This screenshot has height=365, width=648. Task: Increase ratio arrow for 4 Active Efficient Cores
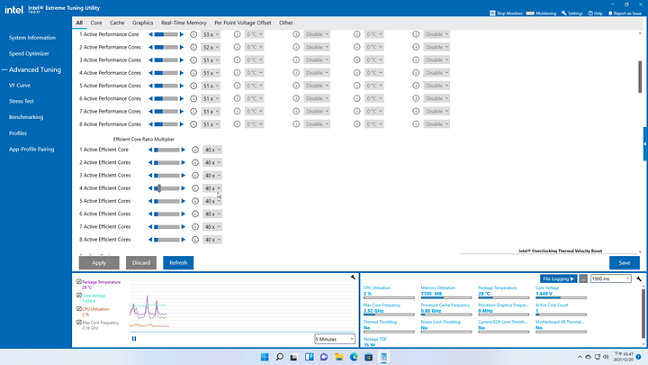[183, 188]
